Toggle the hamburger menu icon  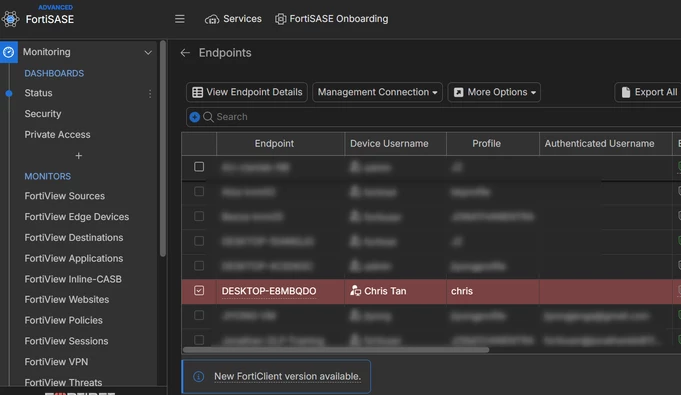coord(180,19)
